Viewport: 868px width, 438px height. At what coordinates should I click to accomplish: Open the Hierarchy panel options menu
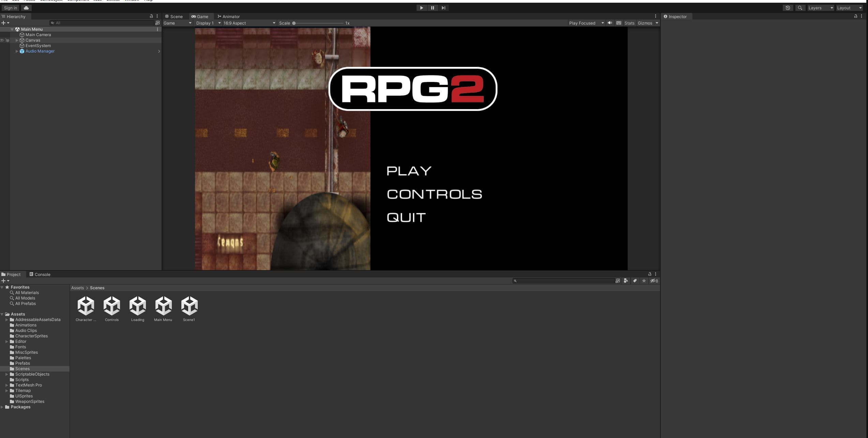tap(157, 16)
